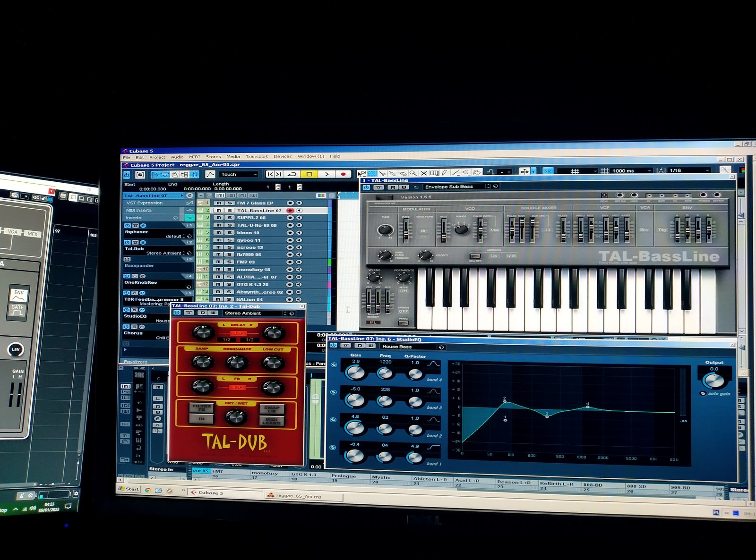Expand the MIDI Inserts inspector section

158,211
